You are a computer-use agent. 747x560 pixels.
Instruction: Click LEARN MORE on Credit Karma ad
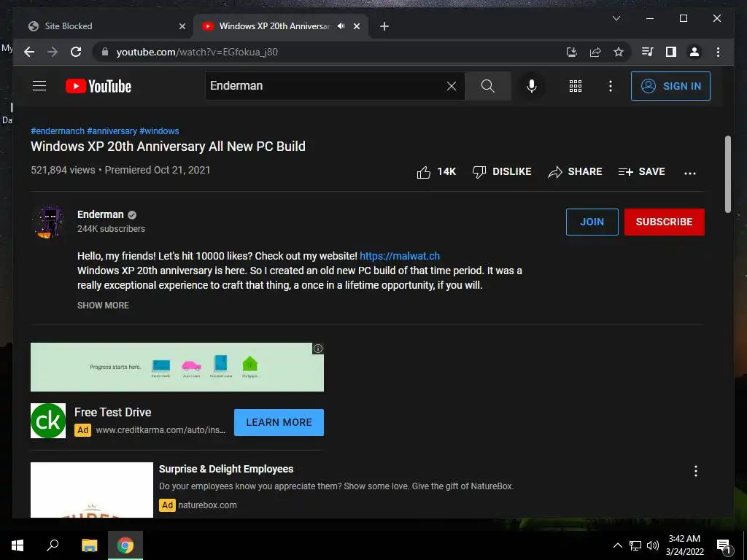tap(279, 422)
